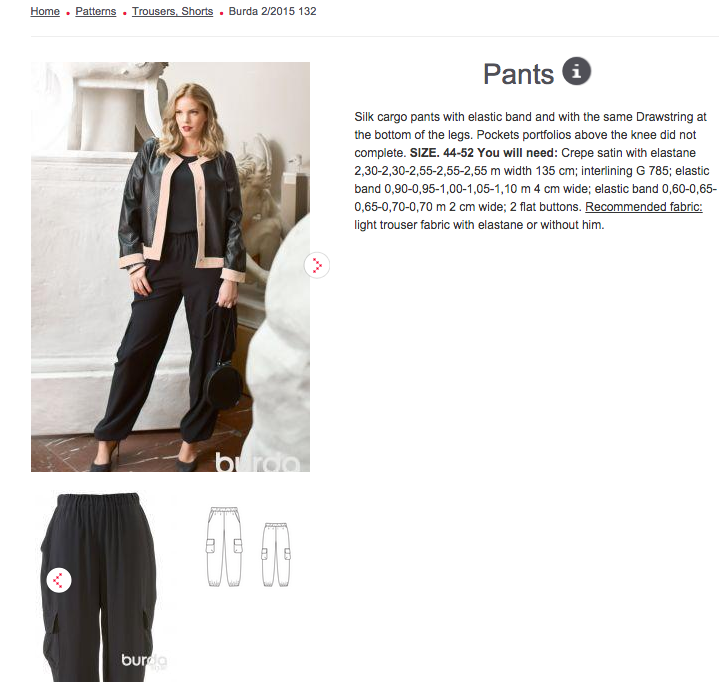Click the larger front-view pants sketch
The image size is (727, 692).
tap(224, 547)
